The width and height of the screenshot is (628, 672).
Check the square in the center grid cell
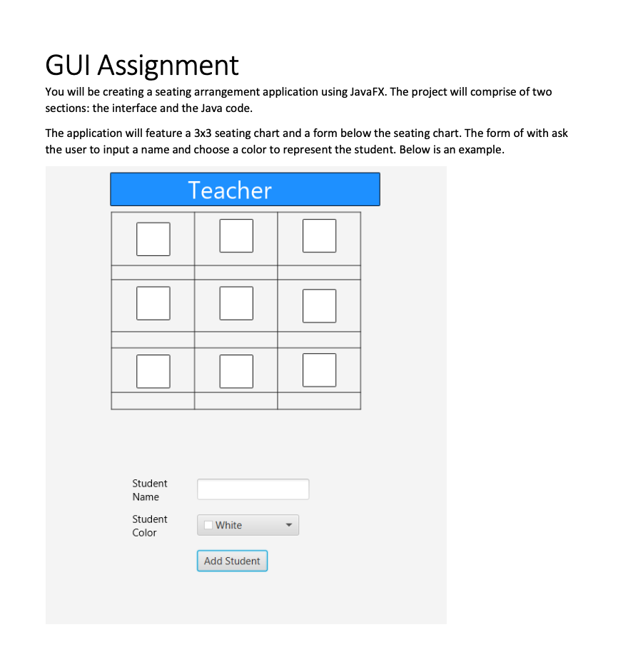(x=236, y=303)
